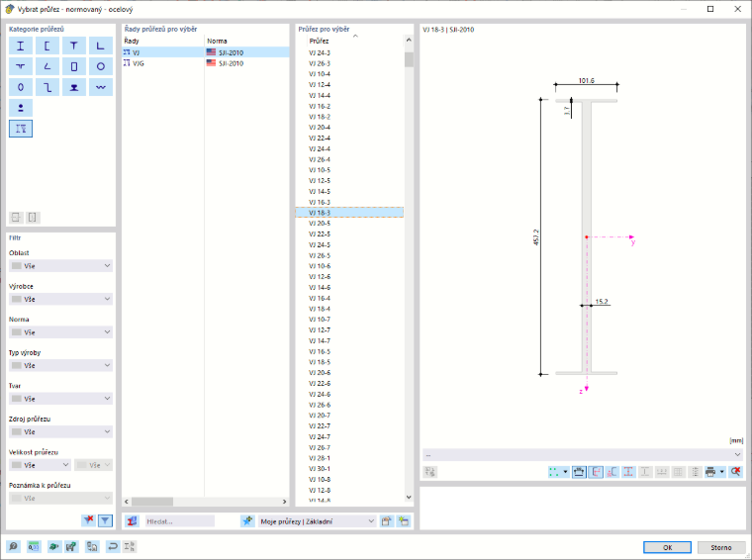Select highlighted cross-section VJ 18-3
Image resolution: width=752 pixels, height=560 pixels.
point(349,213)
